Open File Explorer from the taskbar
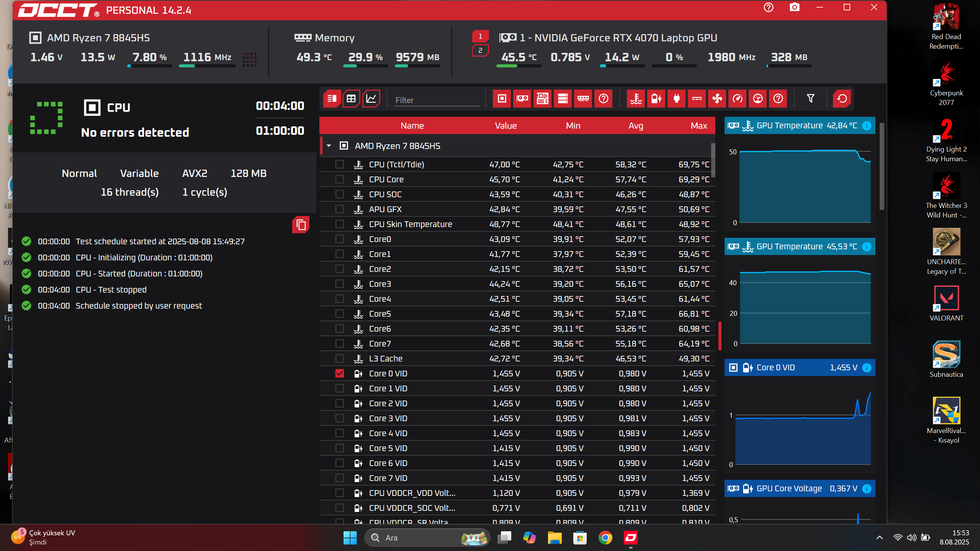The width and height of the screenshot is (980, 551). point(555,538)
